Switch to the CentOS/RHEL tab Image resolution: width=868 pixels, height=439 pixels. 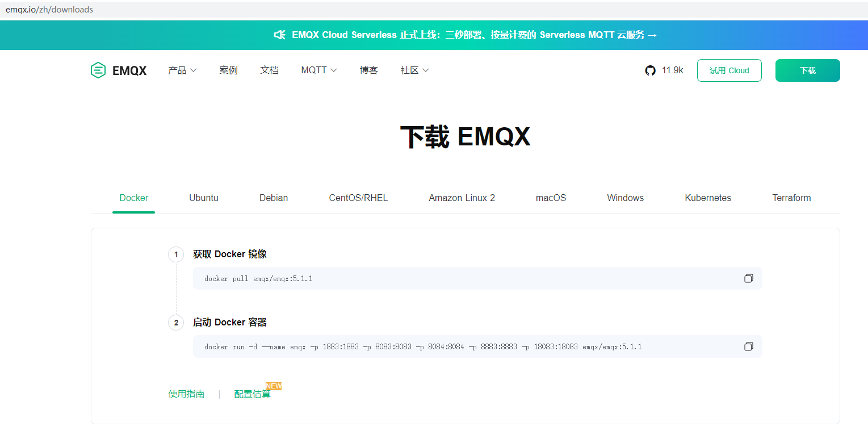tap(358, 198)
